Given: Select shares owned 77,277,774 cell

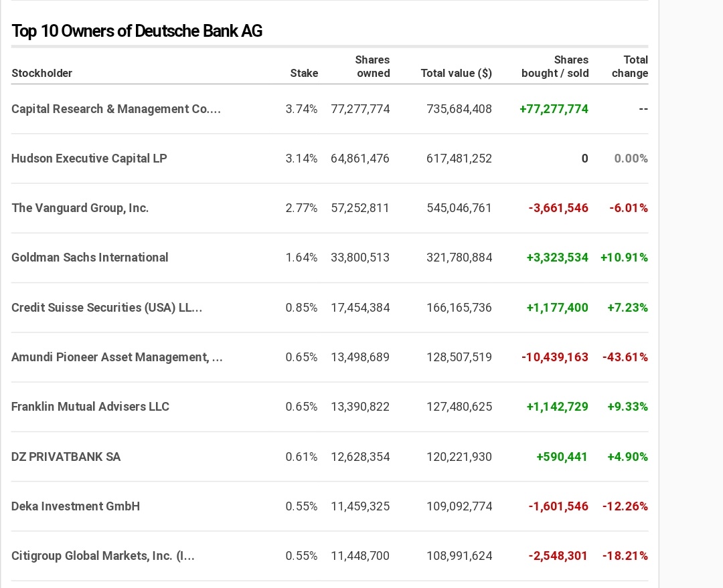Looking at the screenshot, I should [x=360, y=109].
